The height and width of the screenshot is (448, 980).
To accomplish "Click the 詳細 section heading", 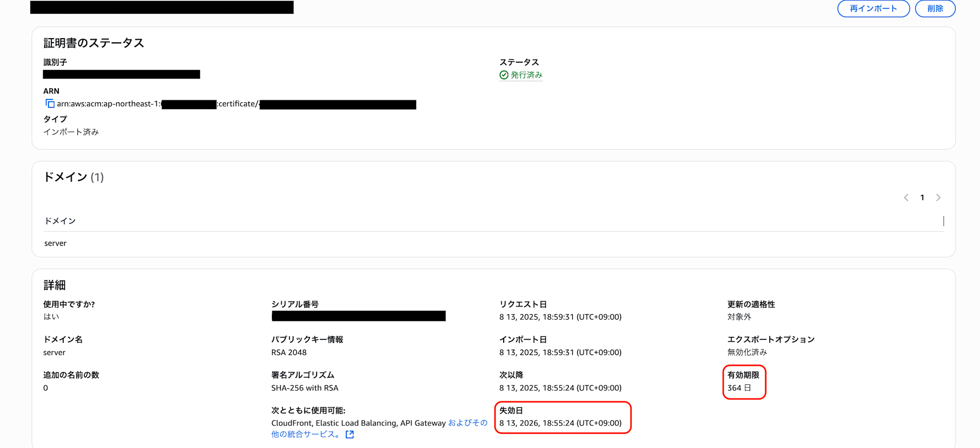I will tap(54, 285).
